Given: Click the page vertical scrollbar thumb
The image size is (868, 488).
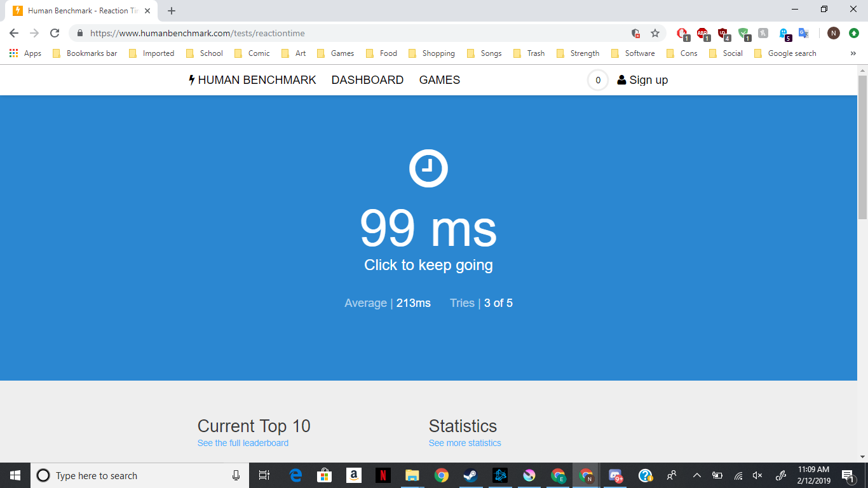Looking at the screenshot, I should [x=862, y=147].
